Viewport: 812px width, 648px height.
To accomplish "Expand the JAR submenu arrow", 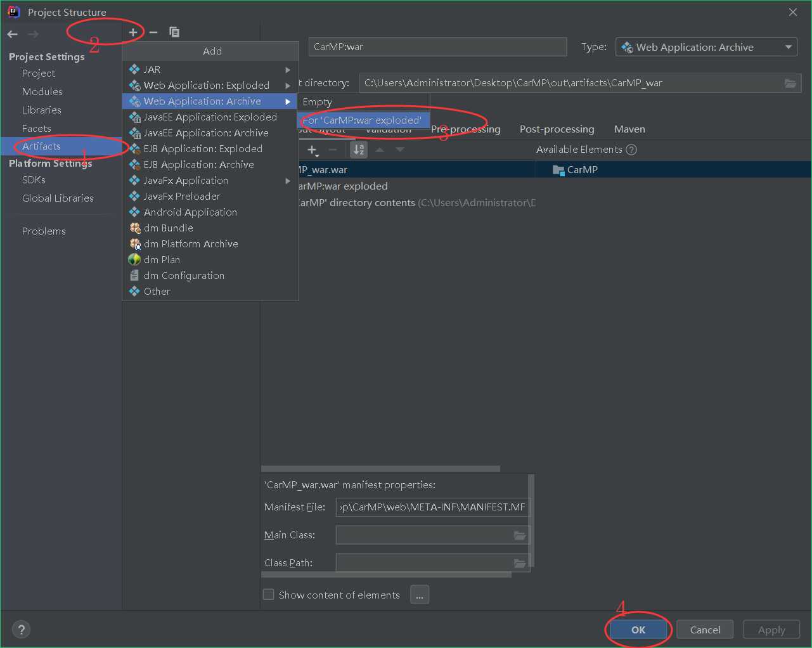I will (x=288, y=70).
